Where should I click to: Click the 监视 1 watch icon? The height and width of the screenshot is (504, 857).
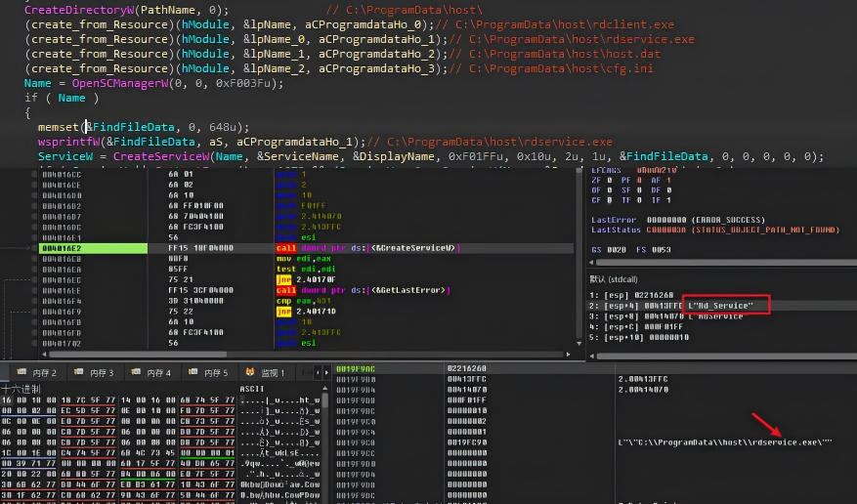tap(250, 372)
